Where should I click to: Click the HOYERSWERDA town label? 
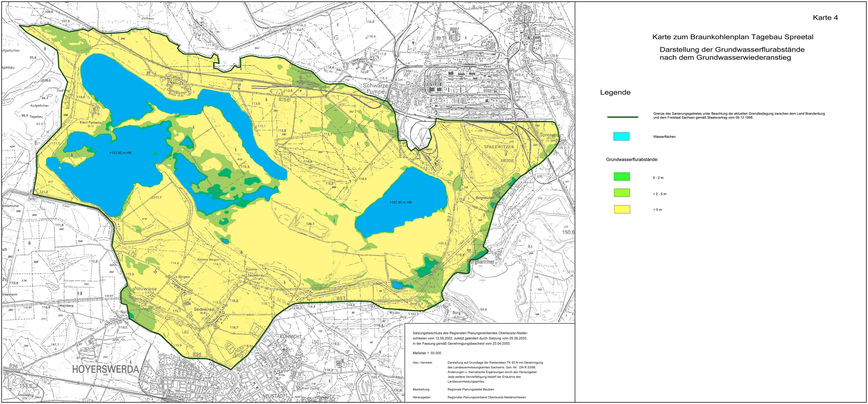(x=106, y=369)
